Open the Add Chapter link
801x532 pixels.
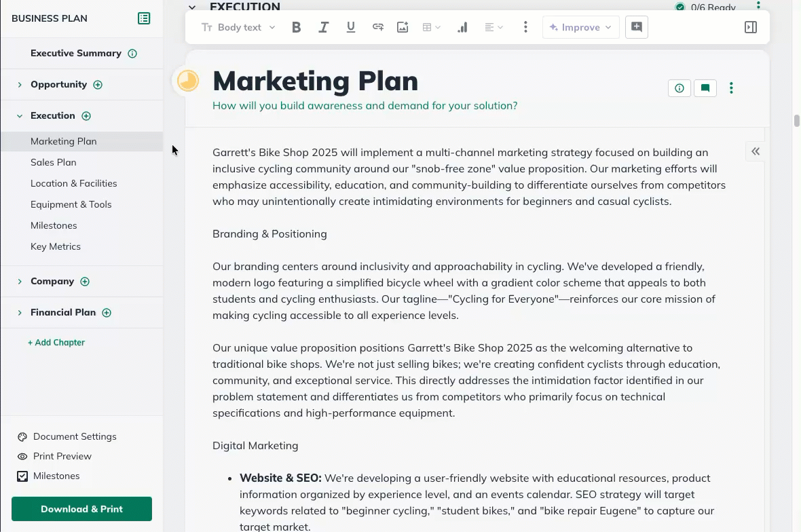(x=56, y=343)
